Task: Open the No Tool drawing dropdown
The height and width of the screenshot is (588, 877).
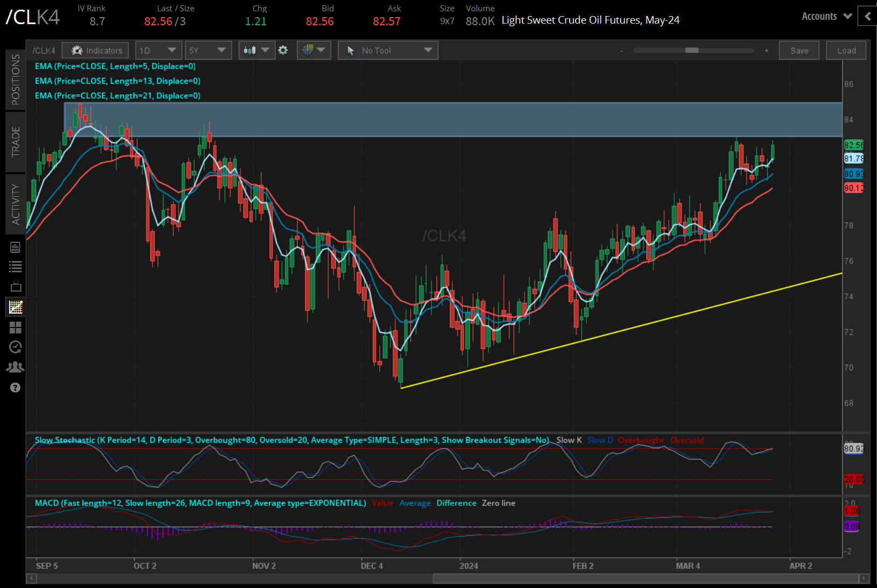Action: coord(388,50)
